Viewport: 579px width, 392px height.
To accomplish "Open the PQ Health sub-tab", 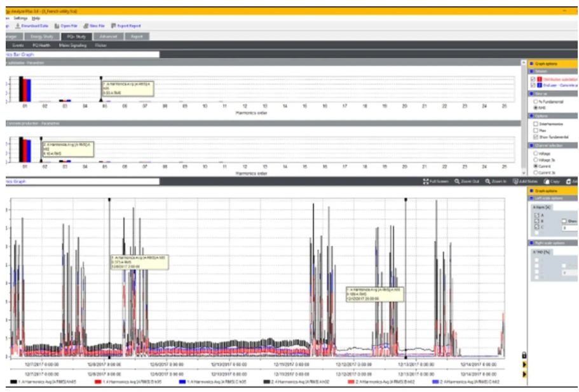I will tap(41, 45).
